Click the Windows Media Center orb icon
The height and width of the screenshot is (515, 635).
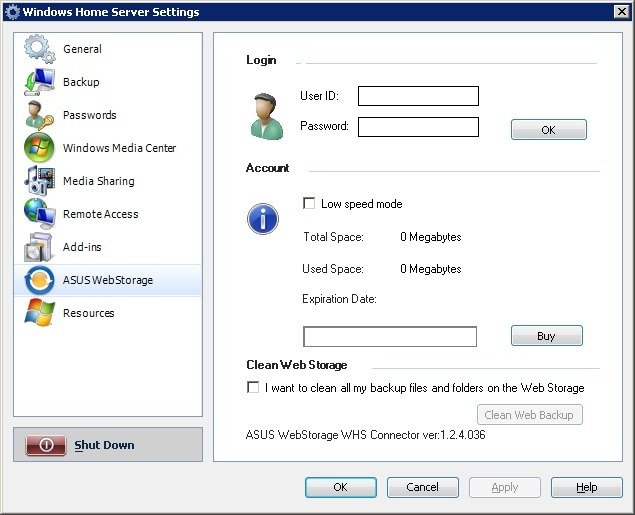click(x=39, y=147)
